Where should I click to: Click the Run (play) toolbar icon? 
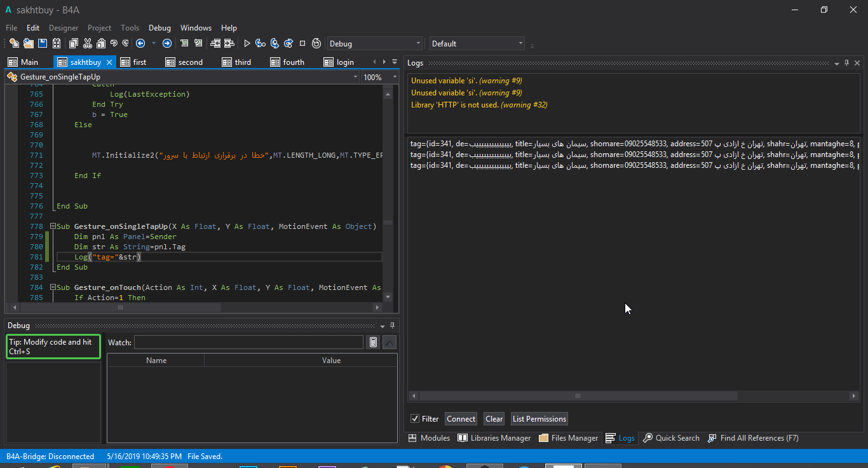pyautogui.click(x=247, y=43)
